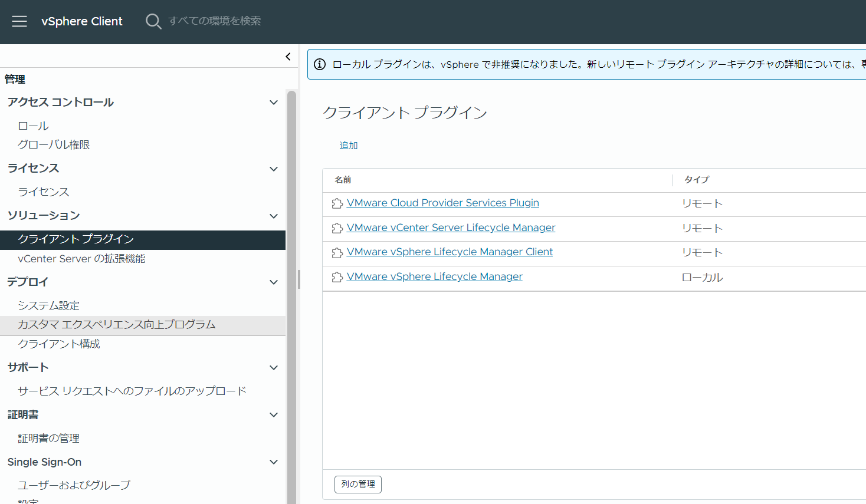Click the Single Sign-On section heading
Image resolution: width=866 pixels, height=504 pixels.
(x=44, y=462)
